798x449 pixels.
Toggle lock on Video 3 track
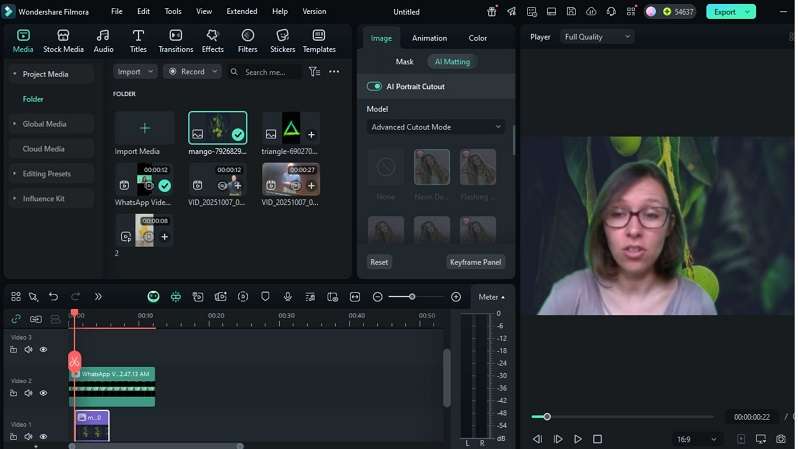coord(14,350)
